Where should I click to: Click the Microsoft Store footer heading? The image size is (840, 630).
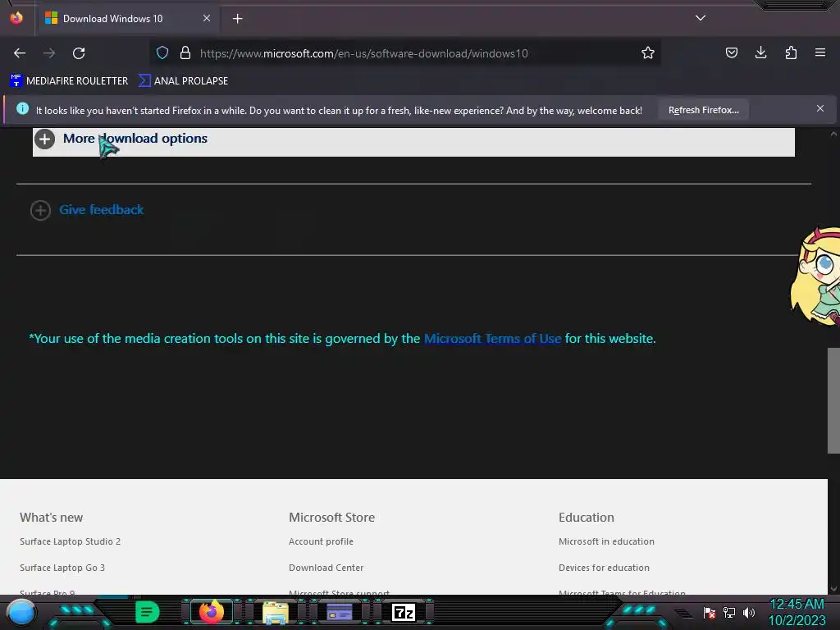[x=331, y=518]
